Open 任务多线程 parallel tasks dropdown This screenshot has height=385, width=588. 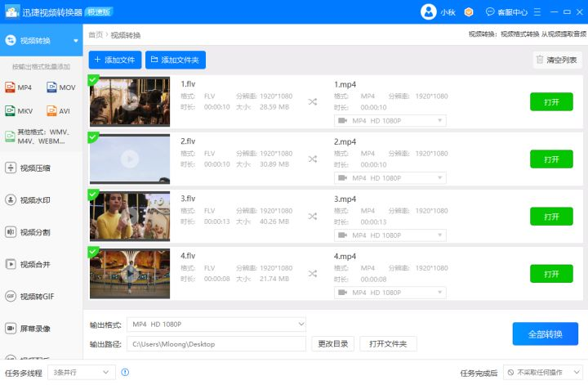pos(82,372)
